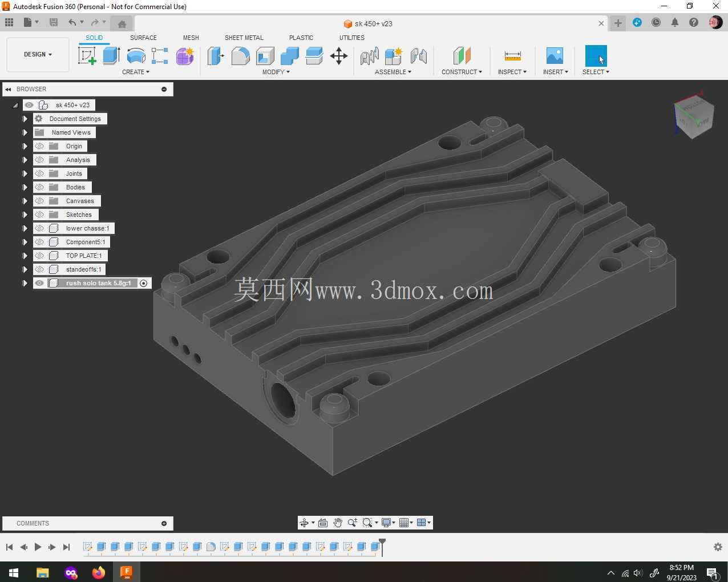Jump to timeline beginning
The height and width of the screenshot is (582, 728).
coord(9,547)
